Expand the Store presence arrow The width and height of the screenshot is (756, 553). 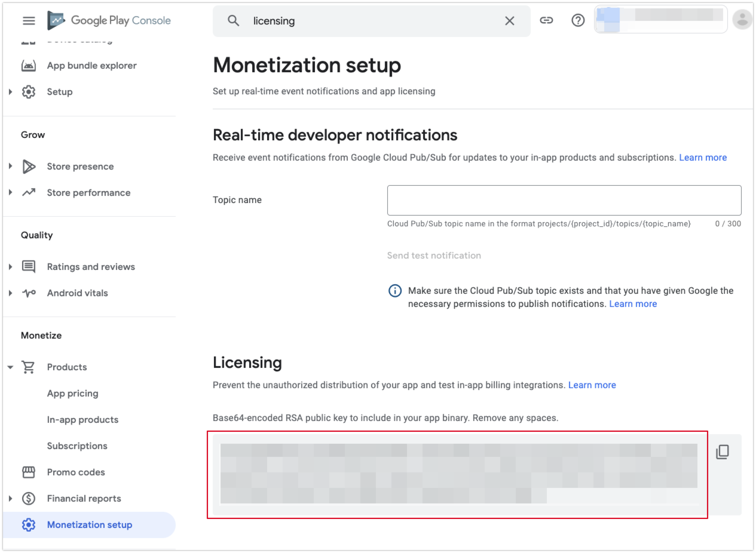click(x=10, y=166)
